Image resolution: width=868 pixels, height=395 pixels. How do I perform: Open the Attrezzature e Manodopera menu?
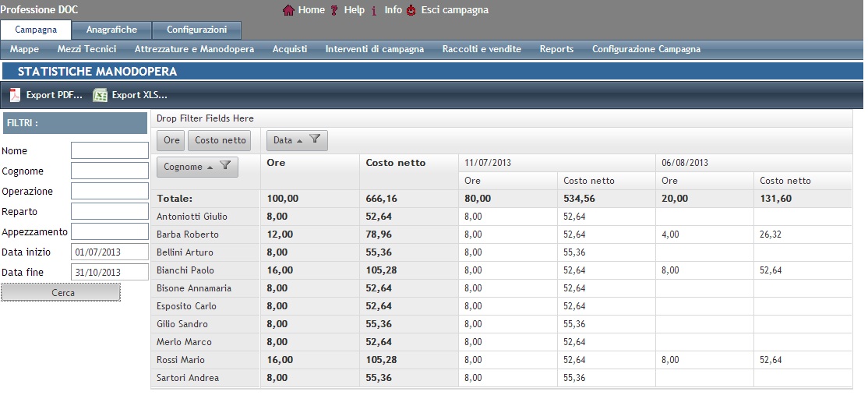tap(194, 49)
